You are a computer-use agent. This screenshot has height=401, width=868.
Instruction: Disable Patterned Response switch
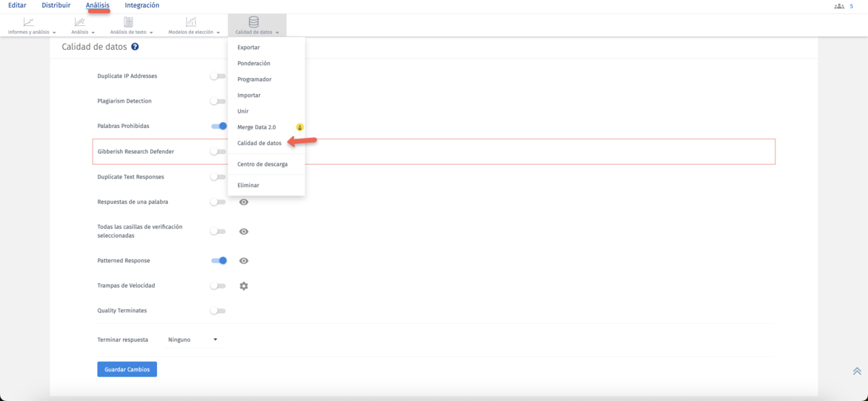coord(218,261)
